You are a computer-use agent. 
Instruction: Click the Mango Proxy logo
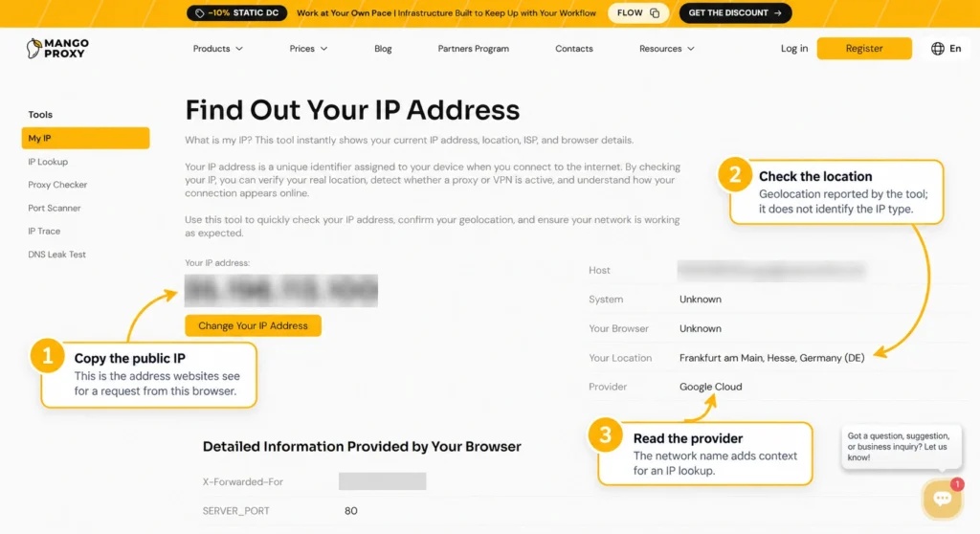(57, 48)
